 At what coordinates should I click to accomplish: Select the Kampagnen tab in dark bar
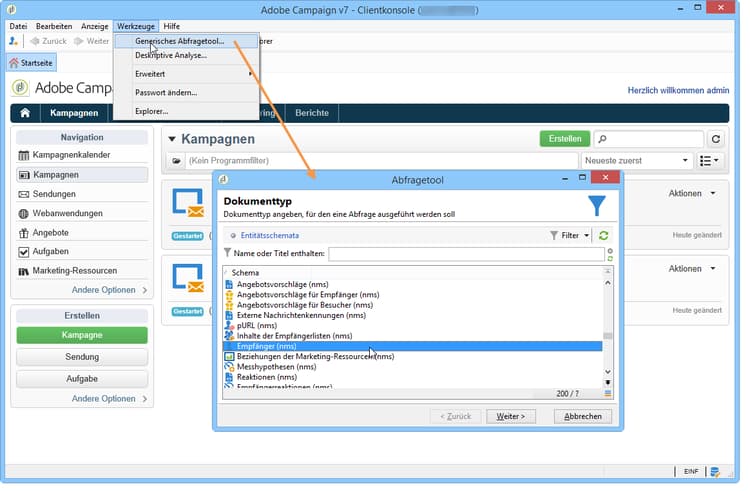pyautogui.click(x=74, y=113)
